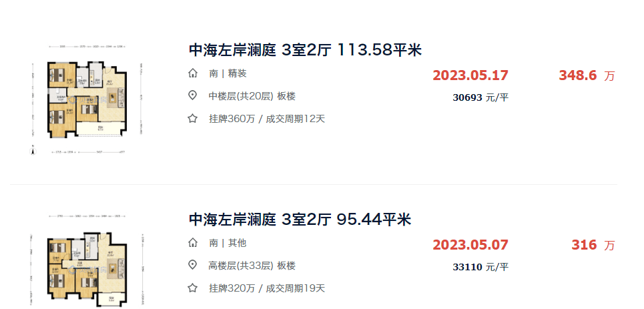
Task: Click the text 中楼层(共20层) 板楼
Action: coord(252,97)
